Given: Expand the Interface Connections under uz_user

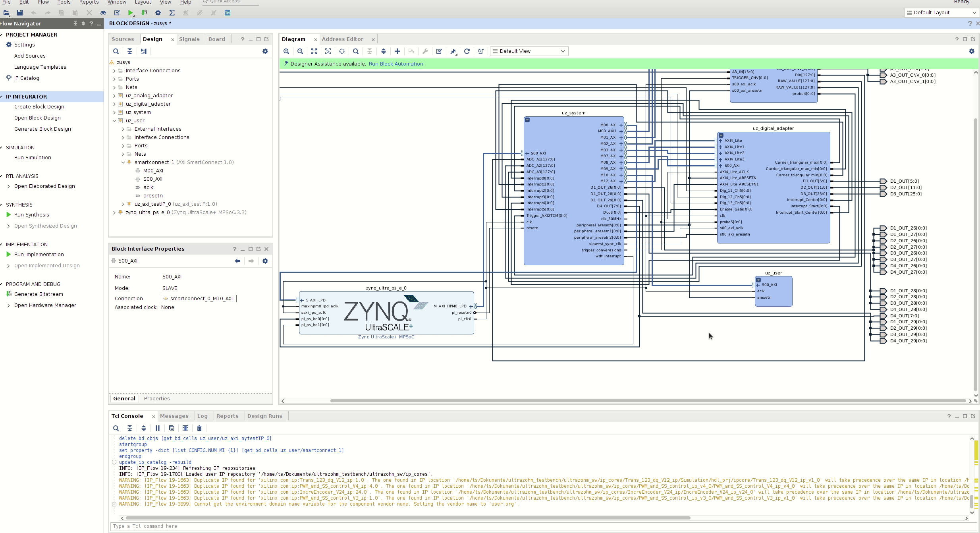Looking at the screenshot, I should click(123, 137).
